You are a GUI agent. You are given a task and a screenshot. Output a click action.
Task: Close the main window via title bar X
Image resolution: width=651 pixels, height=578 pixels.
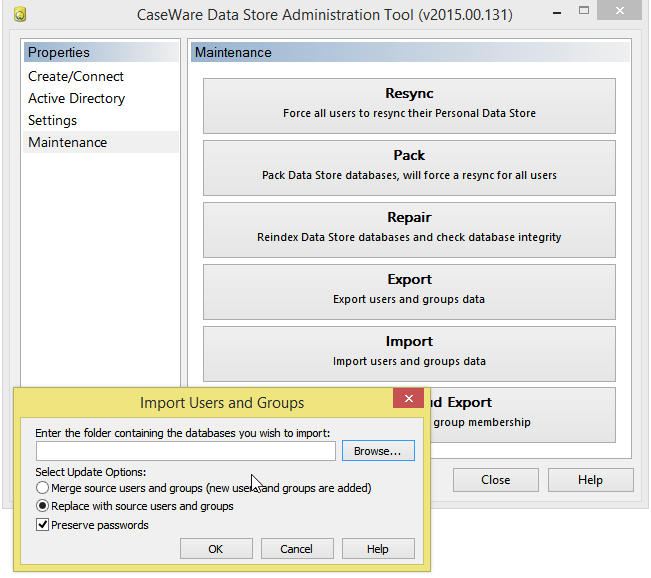point(619,10)
